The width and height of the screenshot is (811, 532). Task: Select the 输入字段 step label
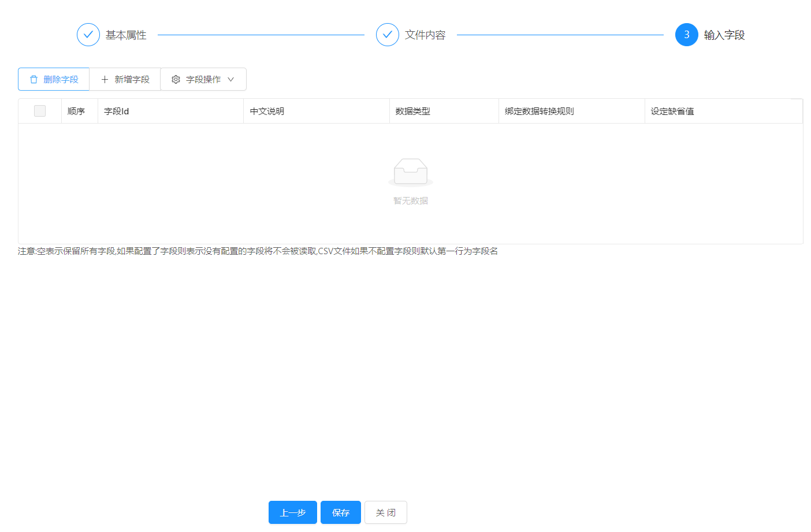(x=724, y=35)
